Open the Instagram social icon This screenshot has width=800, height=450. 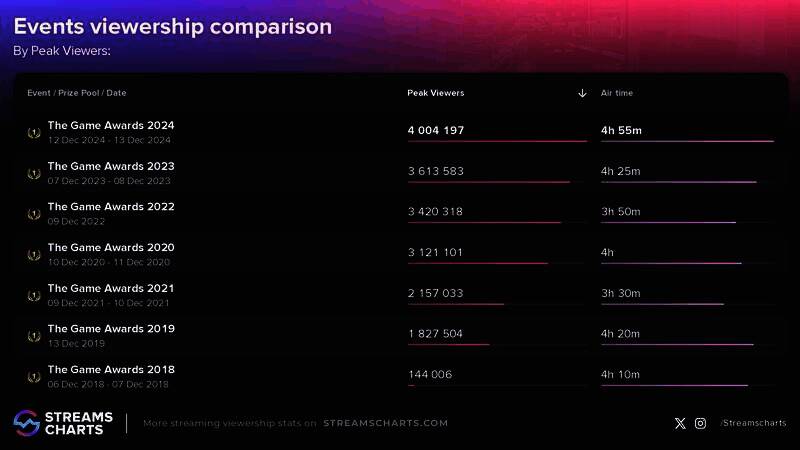click(700, 423)
